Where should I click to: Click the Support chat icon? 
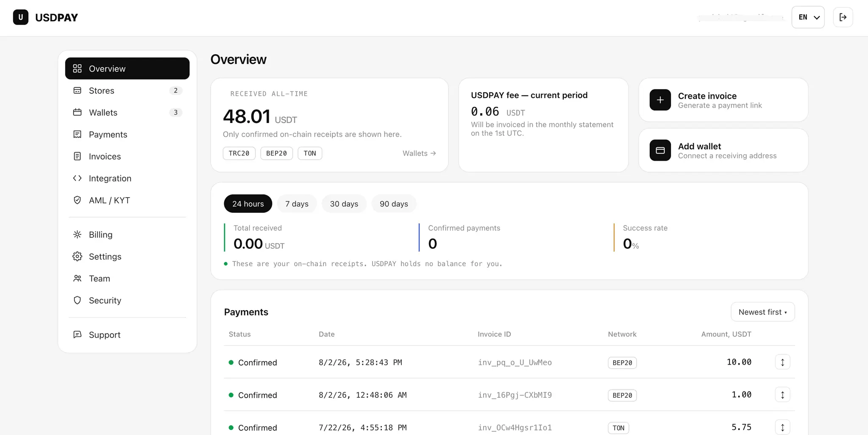[77, 335]
